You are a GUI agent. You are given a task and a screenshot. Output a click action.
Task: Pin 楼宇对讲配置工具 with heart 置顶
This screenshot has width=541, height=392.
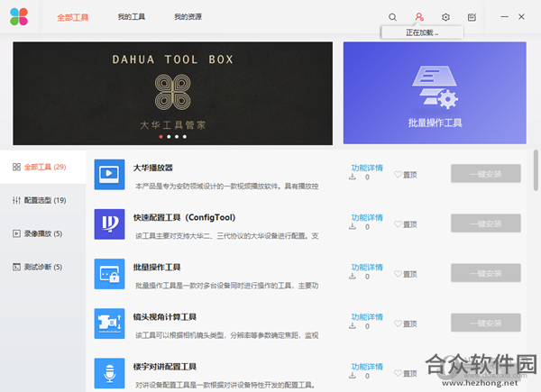point(406,373)
